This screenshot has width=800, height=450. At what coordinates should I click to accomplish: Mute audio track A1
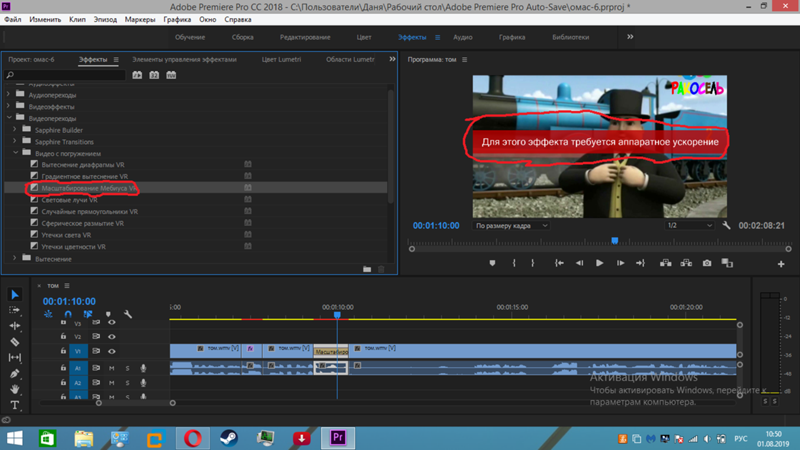click(111, 368)
